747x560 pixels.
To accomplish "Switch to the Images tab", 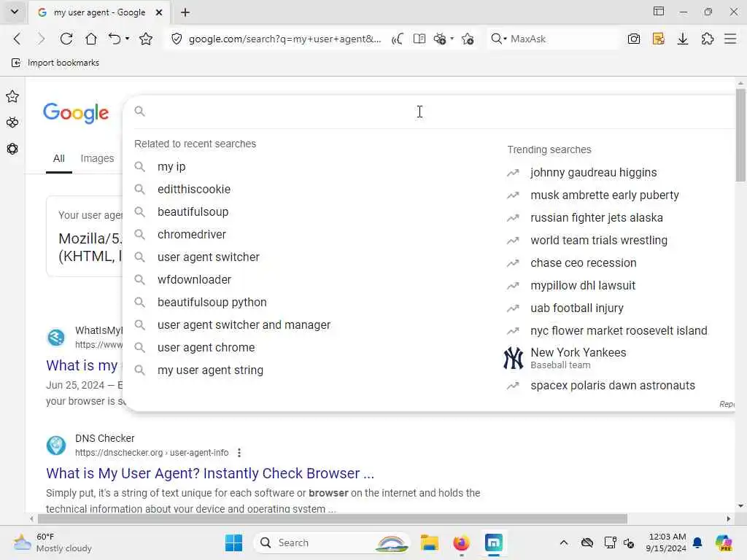I will (97, 158).
